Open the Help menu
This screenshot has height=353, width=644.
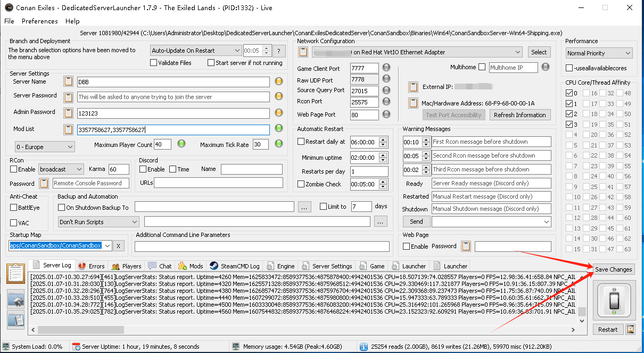[x=72, y=21]
